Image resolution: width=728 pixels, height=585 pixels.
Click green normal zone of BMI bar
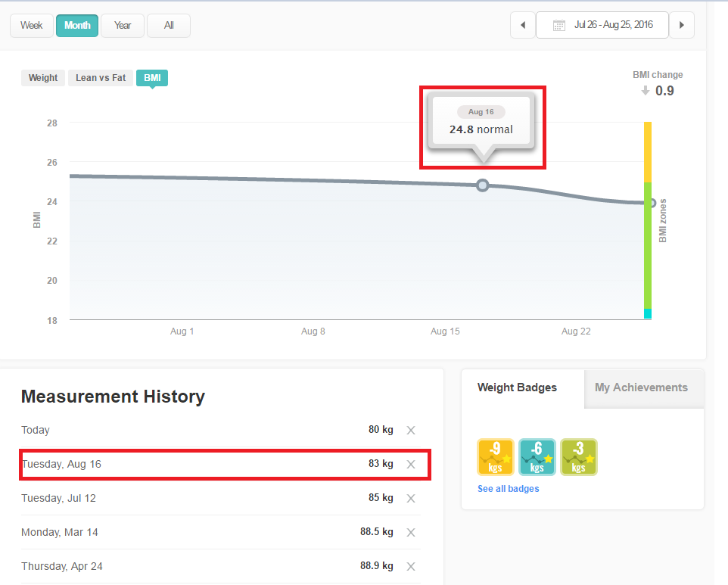[x=648, y=245]
